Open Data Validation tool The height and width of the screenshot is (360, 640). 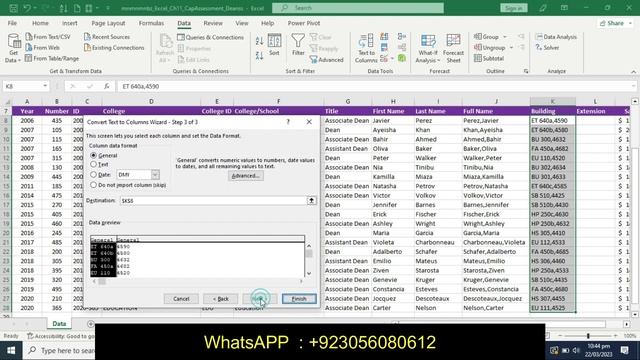pos(384,59)
